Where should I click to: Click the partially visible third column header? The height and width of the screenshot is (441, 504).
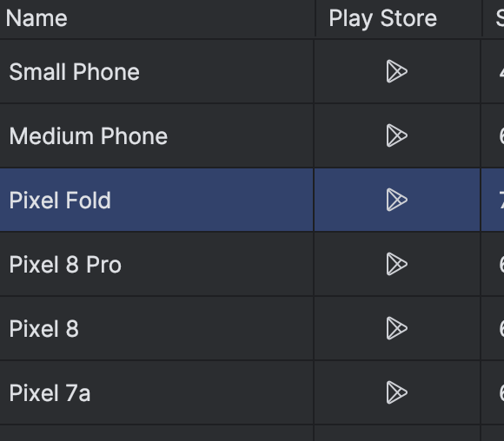coord(494,18)
